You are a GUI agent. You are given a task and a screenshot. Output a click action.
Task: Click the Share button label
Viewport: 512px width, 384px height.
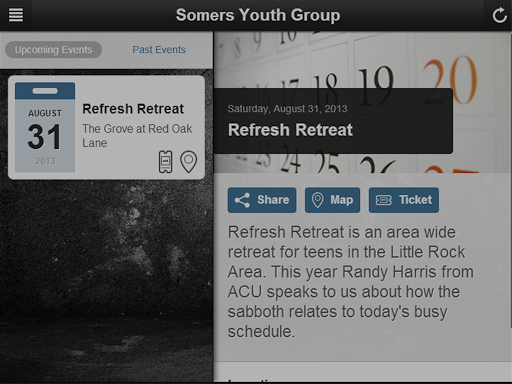click(x=273, y=200)
